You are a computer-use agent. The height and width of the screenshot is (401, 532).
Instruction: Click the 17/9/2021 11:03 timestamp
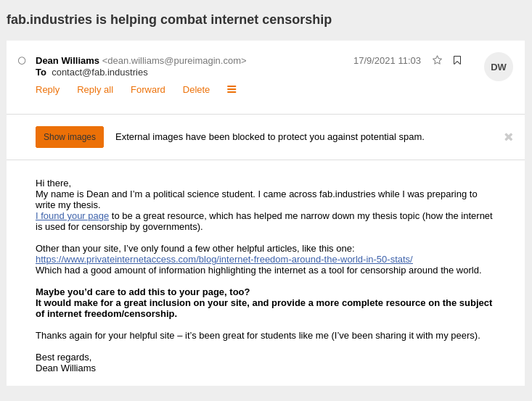coord(387,61)
